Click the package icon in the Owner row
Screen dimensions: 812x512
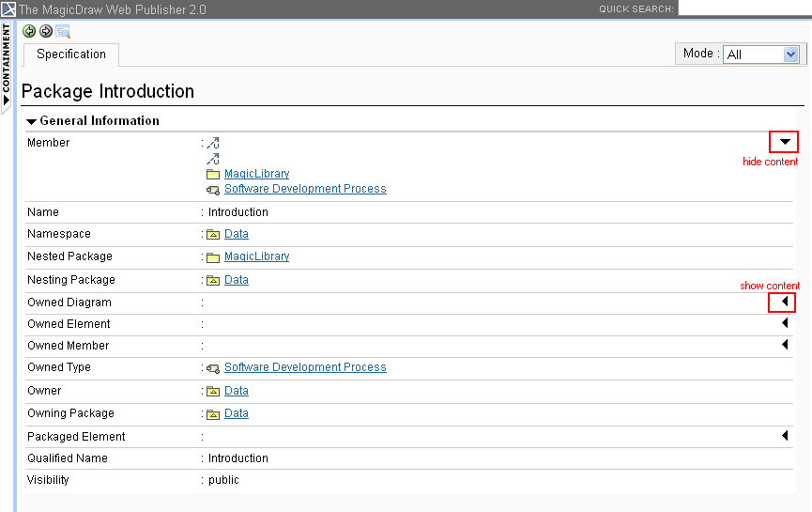point(213,392)
